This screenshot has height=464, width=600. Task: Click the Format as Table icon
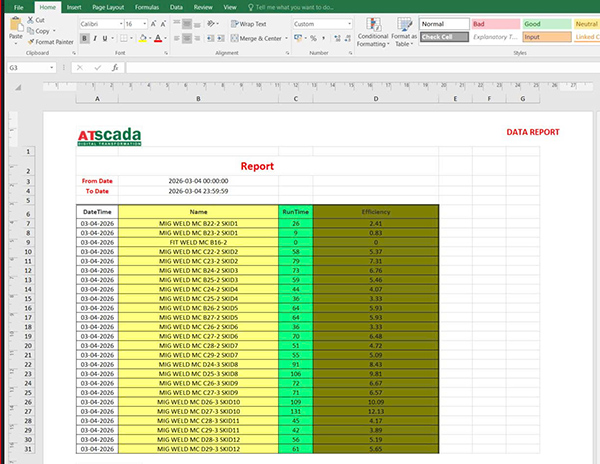pos(404,28)
